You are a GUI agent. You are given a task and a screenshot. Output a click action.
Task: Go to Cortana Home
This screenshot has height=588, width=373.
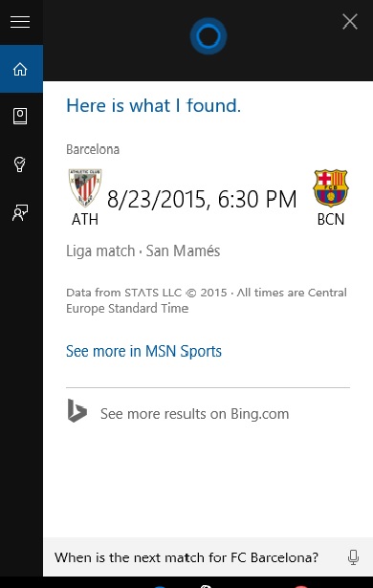(x=21, y=69)
